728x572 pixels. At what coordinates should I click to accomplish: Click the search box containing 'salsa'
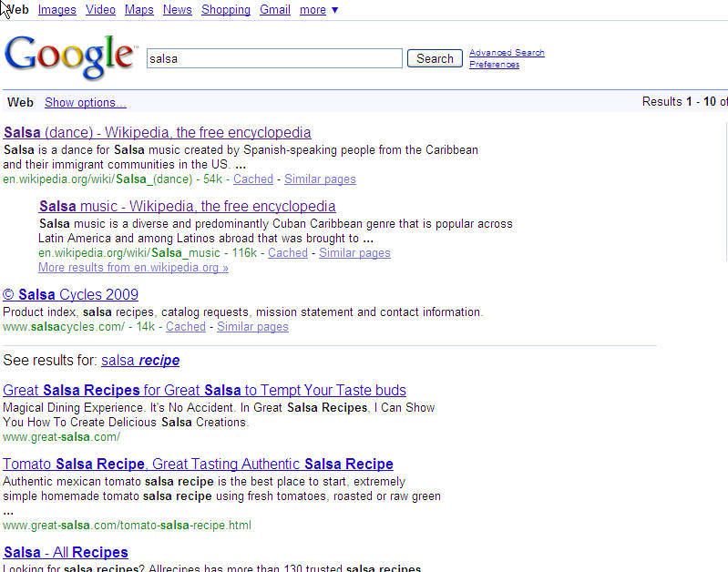pyautogui.click(x=274, y=58)
